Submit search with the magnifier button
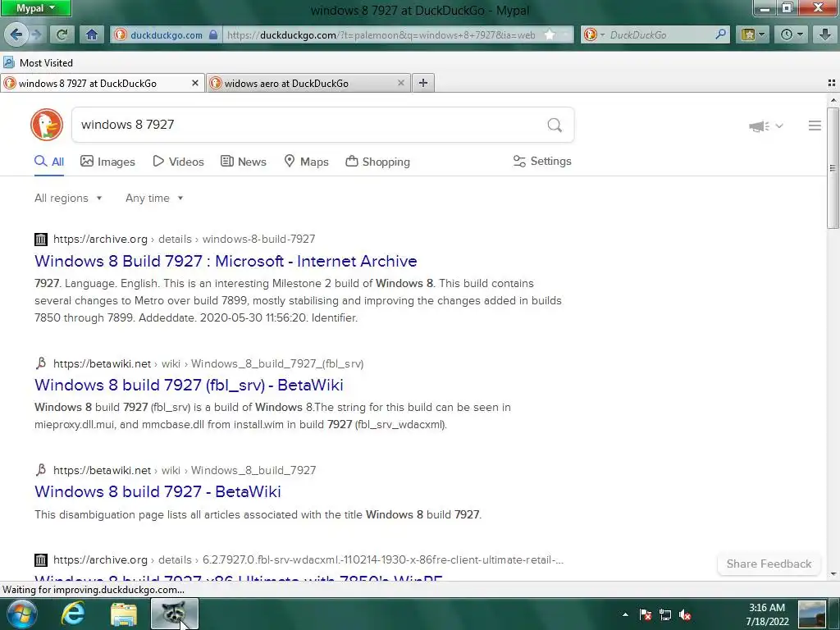This screenshot has height=630, width=840. pyautogui.click(x=555, y=125)
